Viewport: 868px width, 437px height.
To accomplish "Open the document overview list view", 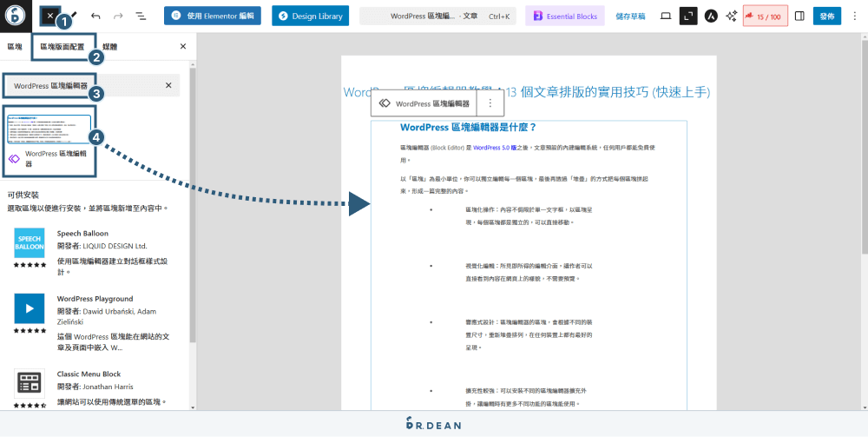I will [x=141, y=16].
